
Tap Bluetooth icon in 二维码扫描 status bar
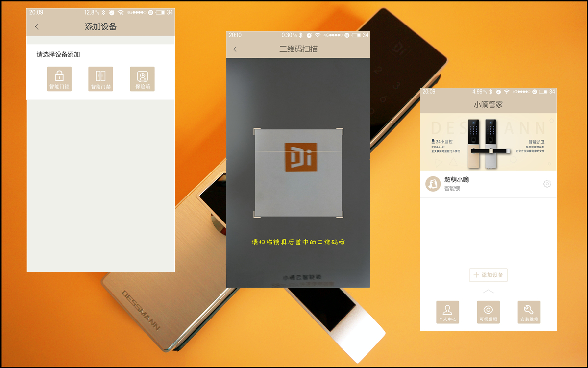300,35
